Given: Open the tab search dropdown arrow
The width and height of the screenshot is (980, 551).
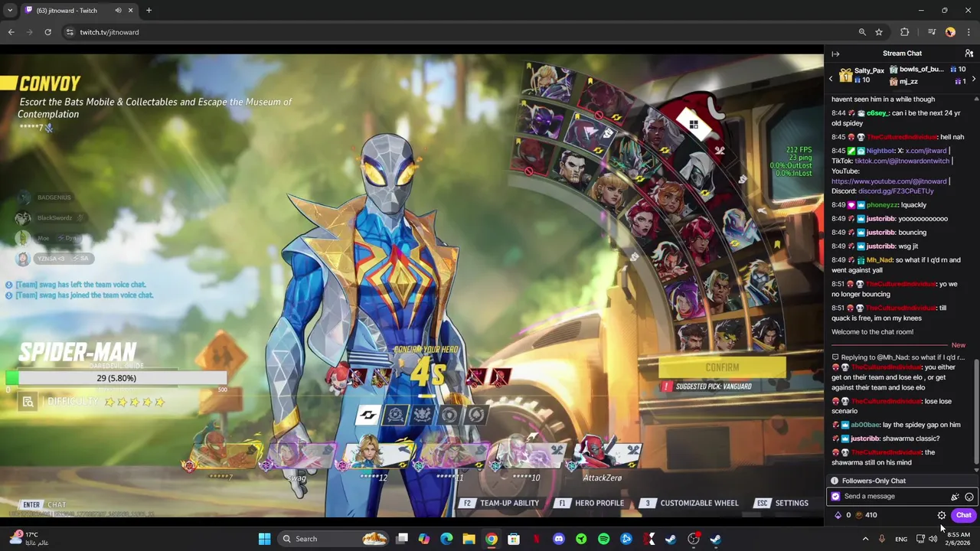Looking at the screenshot, I should click(10, 11).
